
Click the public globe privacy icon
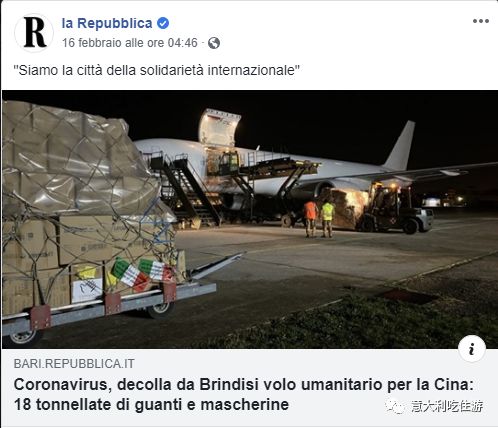pos(214,43)
